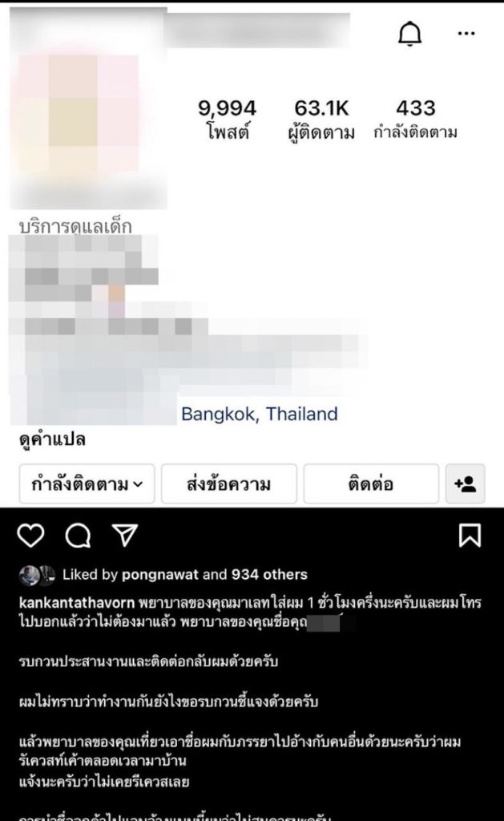Like the post with the heart icon
Viewport: 504px width, 821px height.
point(31,536)
